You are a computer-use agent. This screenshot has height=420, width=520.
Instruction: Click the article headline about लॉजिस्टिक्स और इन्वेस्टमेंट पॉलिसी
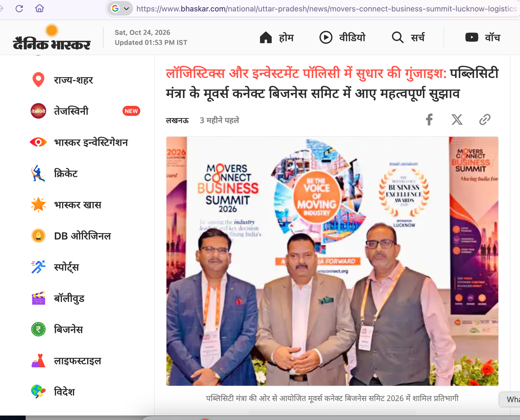(332, 83)
